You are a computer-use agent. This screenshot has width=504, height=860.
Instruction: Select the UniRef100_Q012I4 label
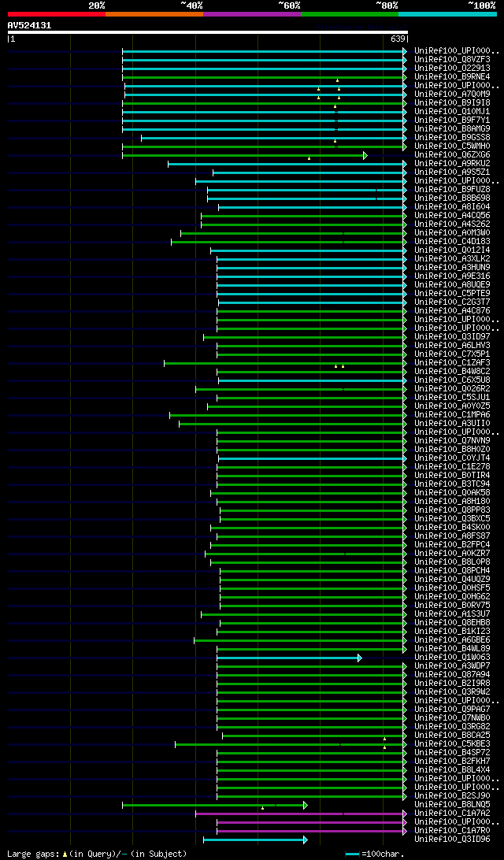point(453,250)
